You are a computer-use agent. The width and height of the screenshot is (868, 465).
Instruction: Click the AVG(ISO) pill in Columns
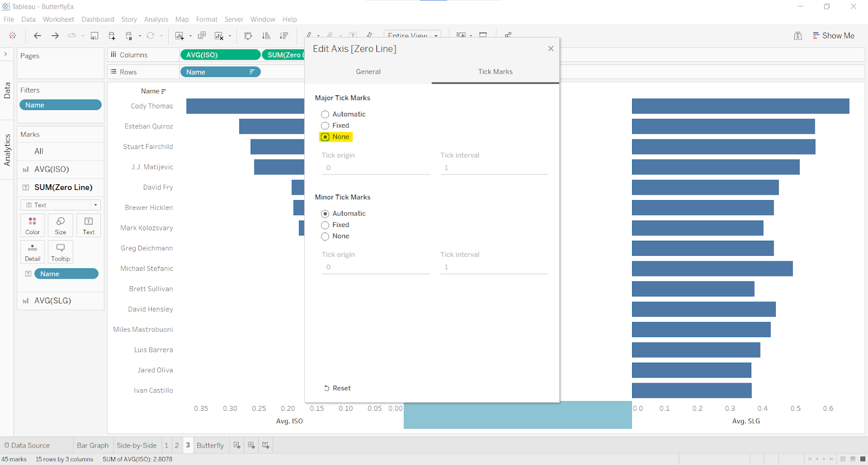click(220, 55)
